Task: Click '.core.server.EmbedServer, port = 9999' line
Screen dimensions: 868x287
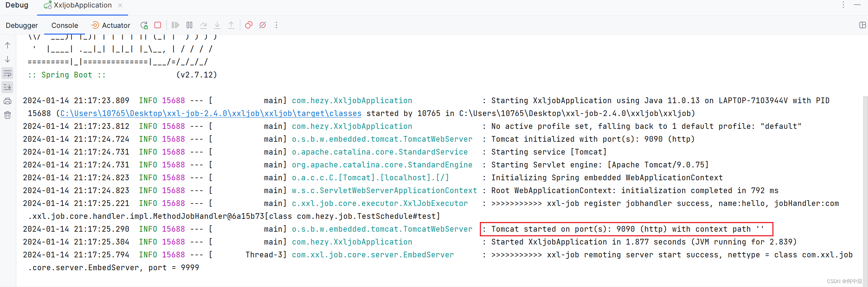Action: click(113, 268)
